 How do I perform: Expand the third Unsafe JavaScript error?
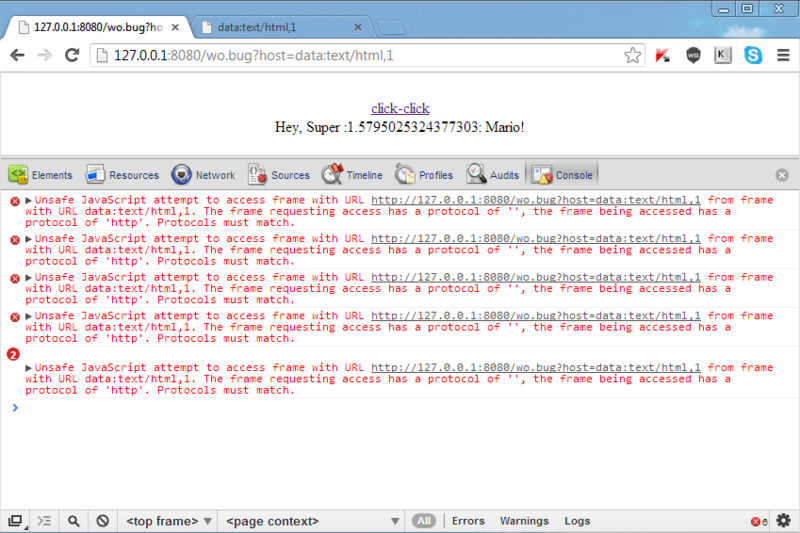coord(29,277)
